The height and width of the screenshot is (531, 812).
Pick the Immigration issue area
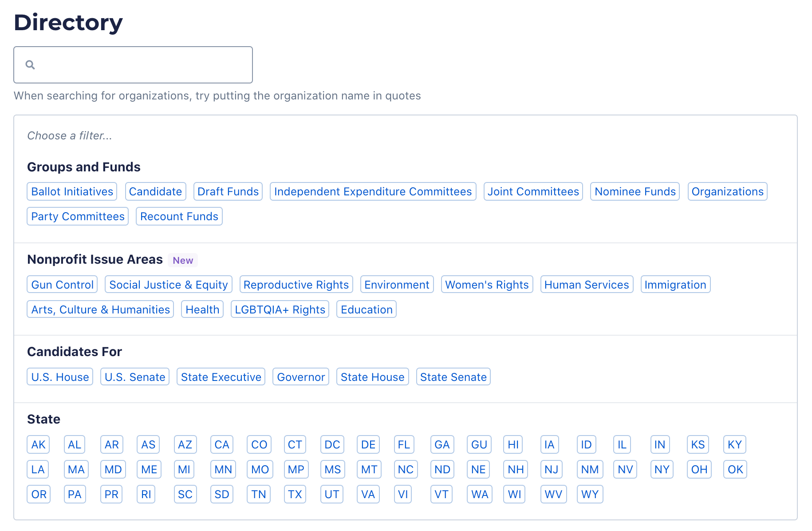point(675,285)
